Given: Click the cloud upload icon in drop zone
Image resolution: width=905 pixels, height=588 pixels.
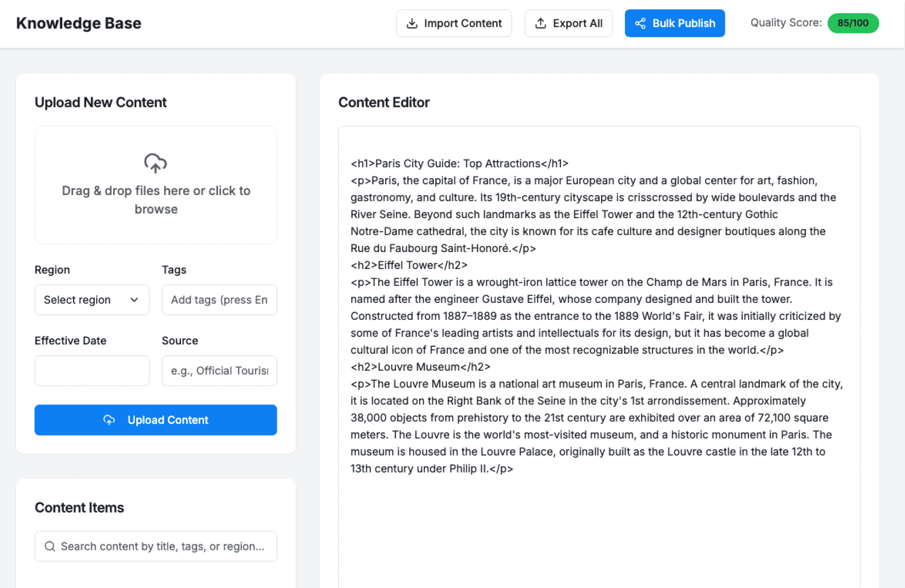Looking at the screenshot, I should [x=156, y=163].
